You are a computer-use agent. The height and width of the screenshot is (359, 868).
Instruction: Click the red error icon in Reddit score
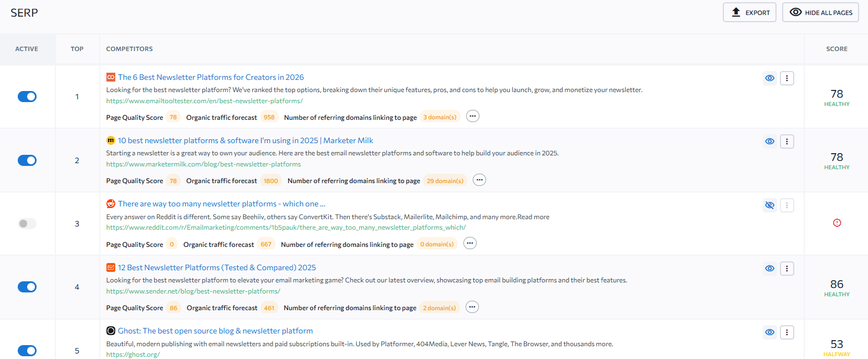[837, 223]
